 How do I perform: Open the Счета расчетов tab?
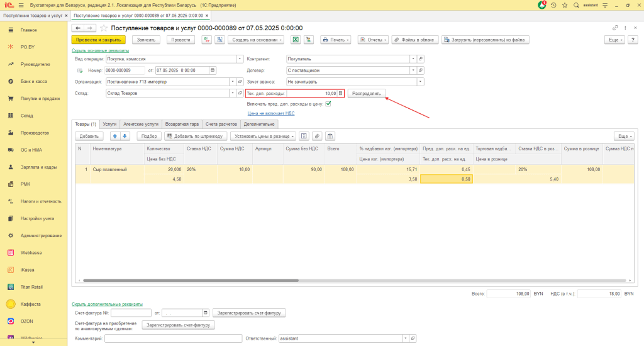(221, 125)
